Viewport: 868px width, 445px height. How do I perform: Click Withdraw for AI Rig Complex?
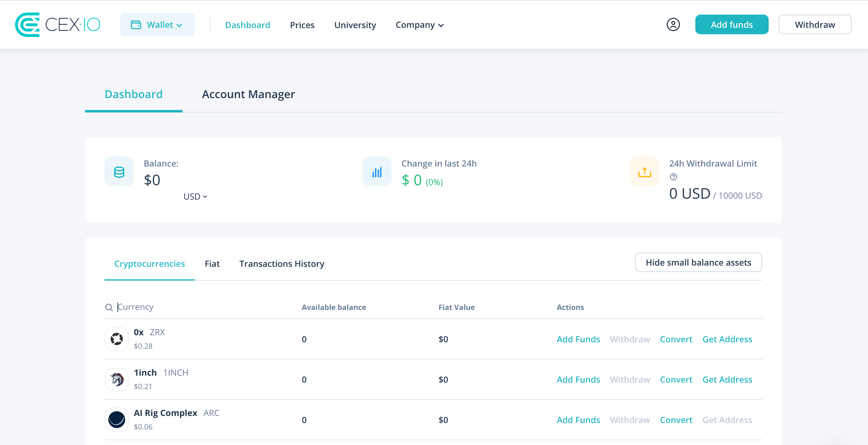[630, 420]
